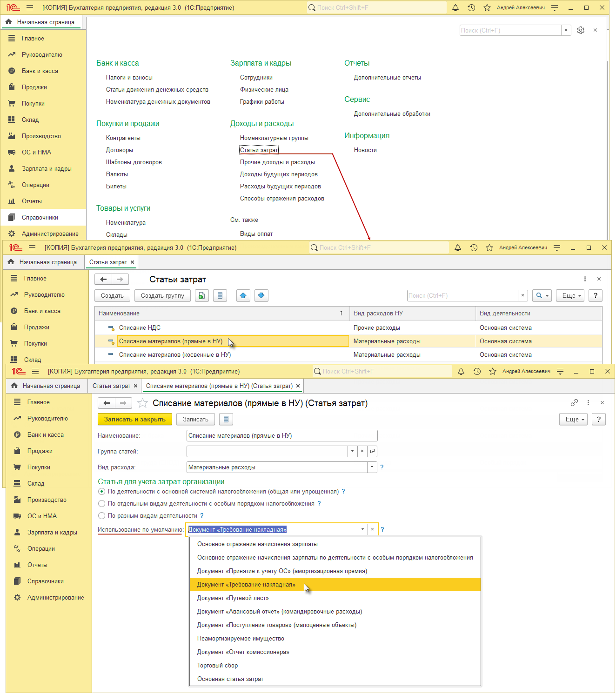This screenshot has width=616, height=694.
Task: Go back arrow in Статьи затрат window
Action: (x=103, y=279)
